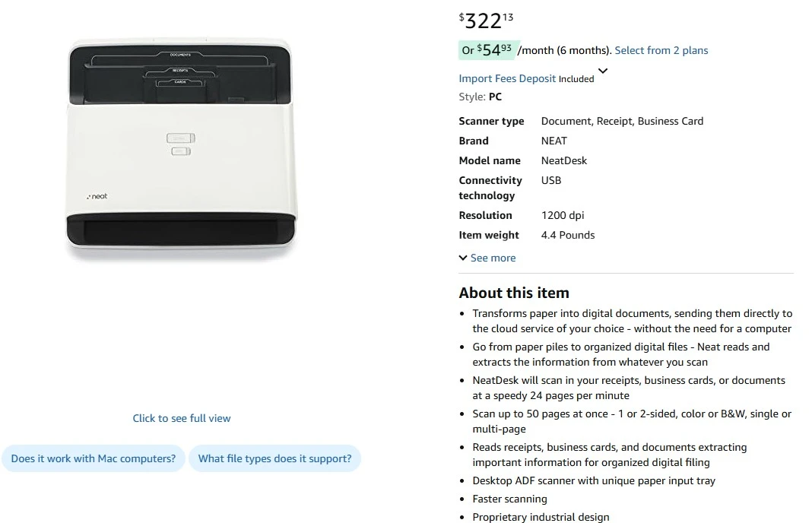Image resolution: width=812 pixels, height=523 pixels.
Task: Click the Scanner type row label
Action: 491,121
